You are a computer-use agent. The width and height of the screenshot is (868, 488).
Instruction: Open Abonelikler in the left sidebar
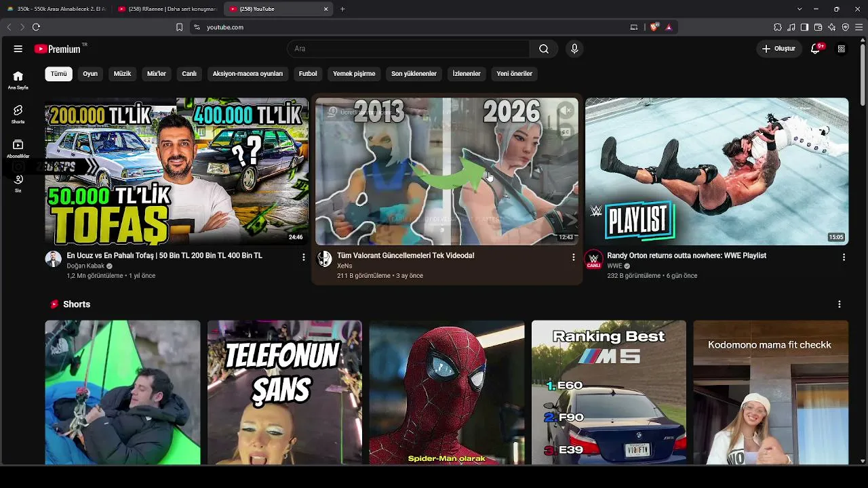(x=18, y=148)
